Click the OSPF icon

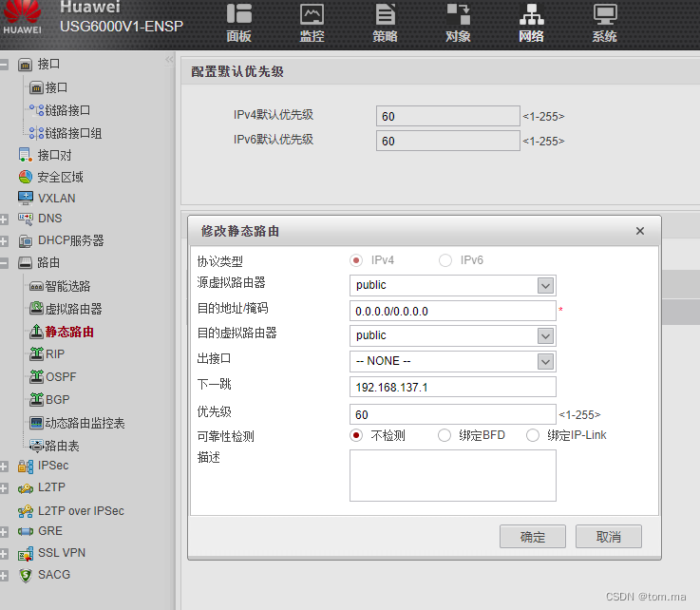(37, 377)
